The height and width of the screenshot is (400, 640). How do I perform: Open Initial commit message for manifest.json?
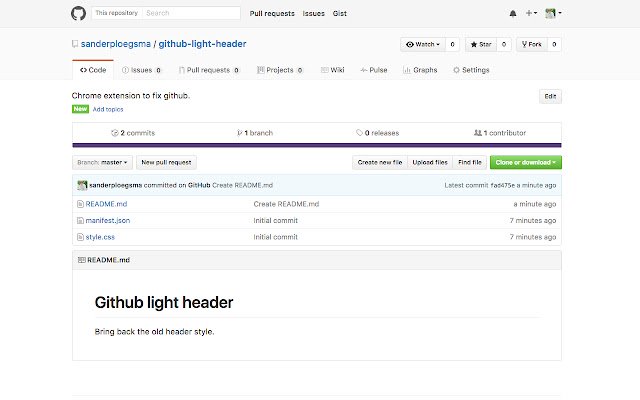(276, 220)
